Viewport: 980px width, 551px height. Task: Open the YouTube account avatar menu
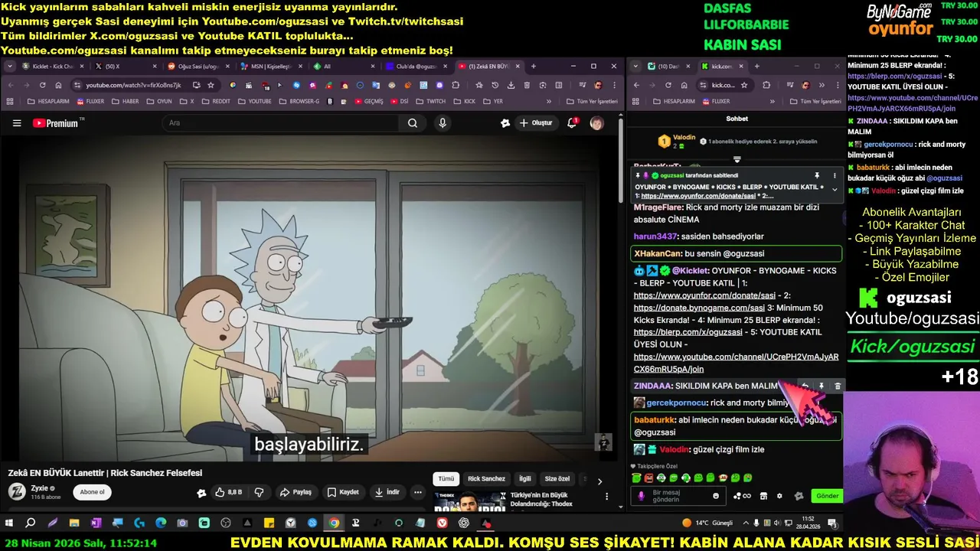(x=596, y=123)
